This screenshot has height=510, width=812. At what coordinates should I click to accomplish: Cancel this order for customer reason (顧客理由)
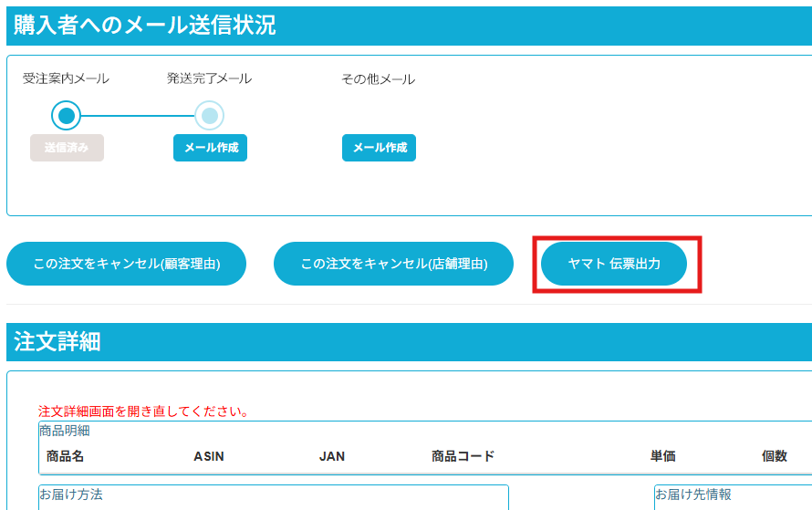[x=127, y=264]
